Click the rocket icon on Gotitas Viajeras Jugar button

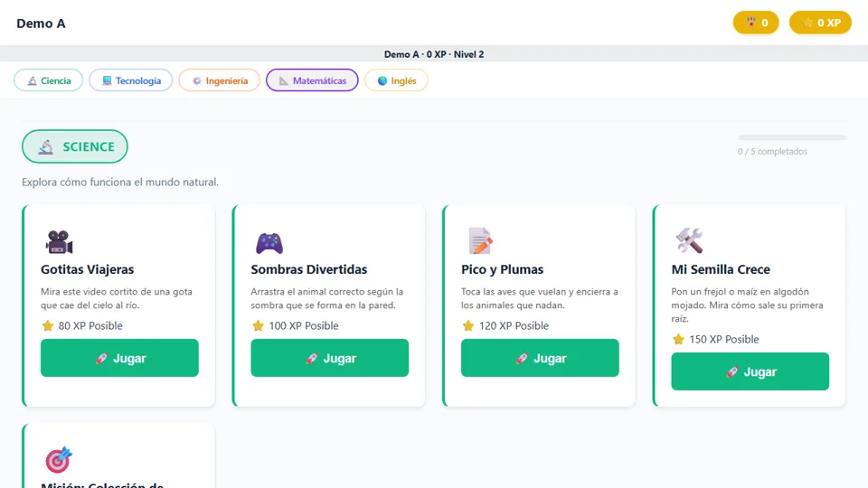pyautogui.click(x=101, y=359)
